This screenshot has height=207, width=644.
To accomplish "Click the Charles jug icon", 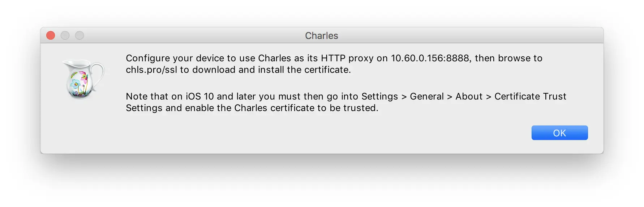I will click(83, 79).
